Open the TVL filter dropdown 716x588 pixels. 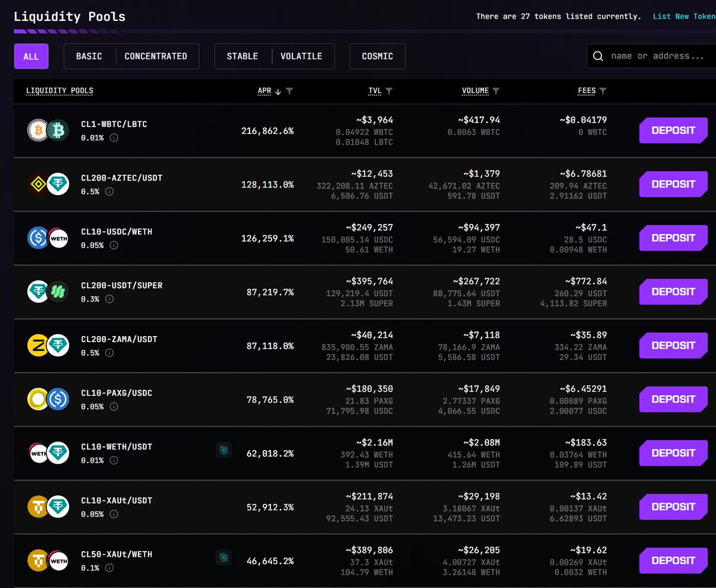tap(391, 91)
